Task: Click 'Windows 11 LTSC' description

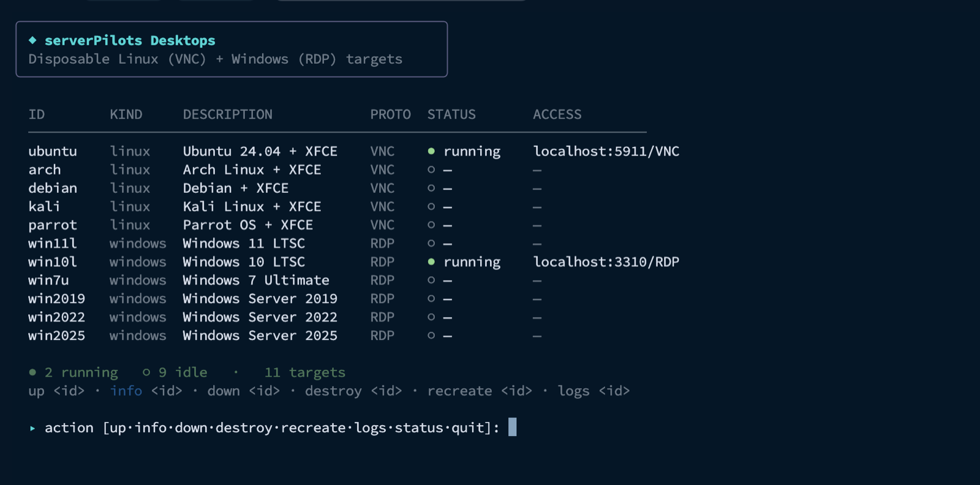Action: (x=244, y=243)
